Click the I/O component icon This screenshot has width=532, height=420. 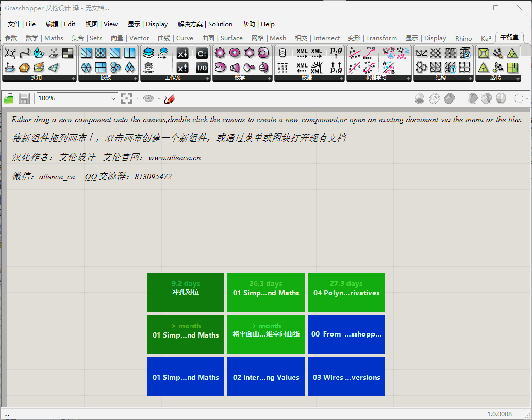202,68
